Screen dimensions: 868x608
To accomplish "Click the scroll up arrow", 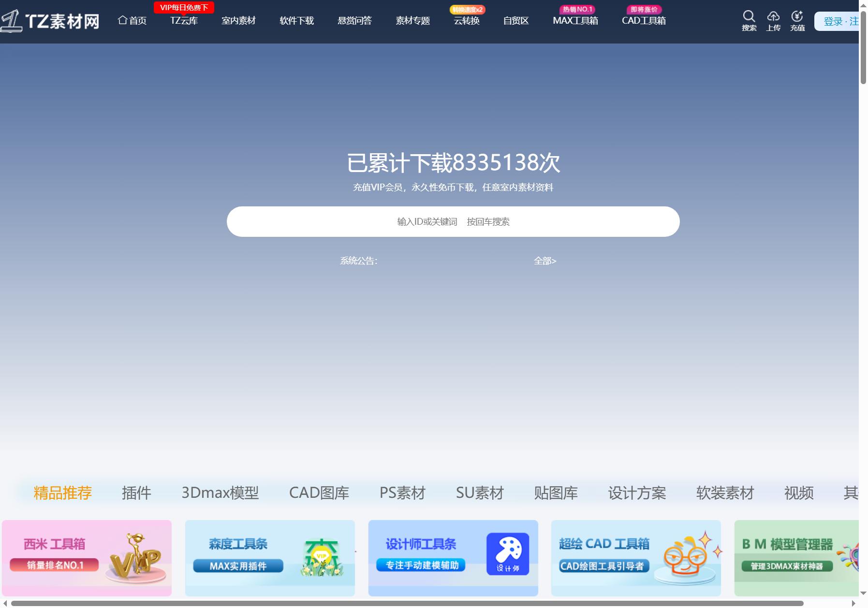I will [x=863, y=4].
